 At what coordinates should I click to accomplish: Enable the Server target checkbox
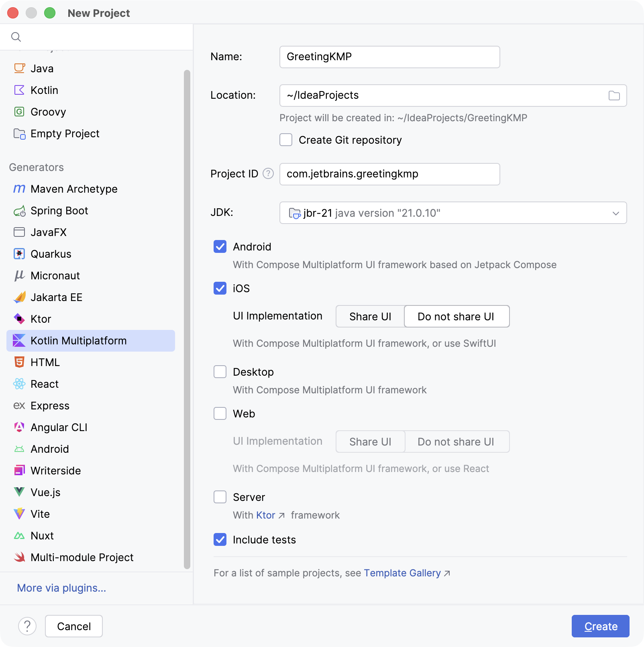tap(220, 497)
